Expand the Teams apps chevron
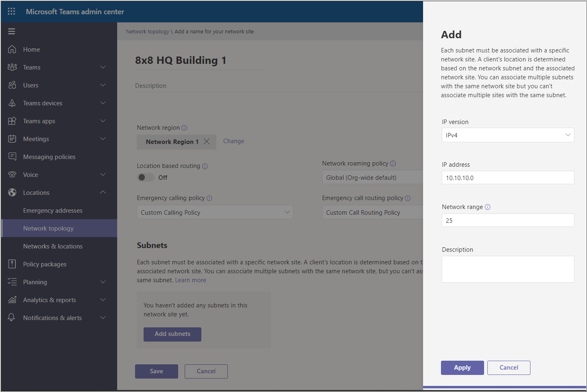 [103, 121]
